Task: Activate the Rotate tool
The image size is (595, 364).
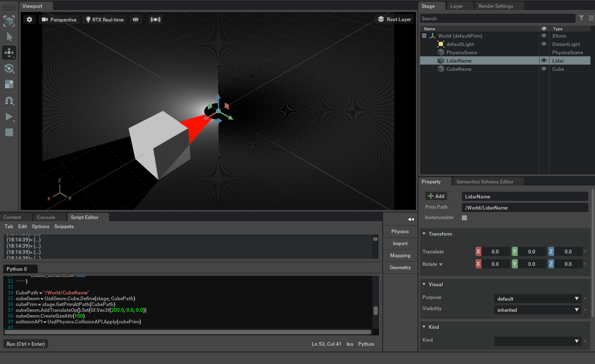Action: 9,68
